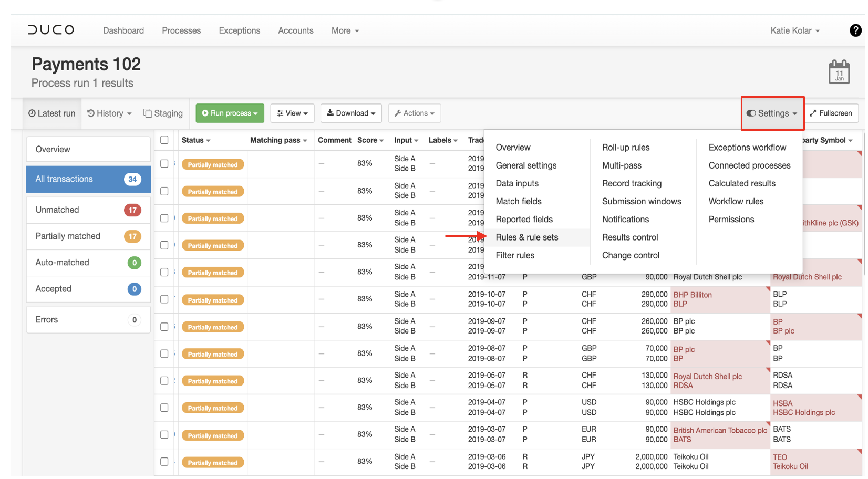Choose Rules & rule sets in Settings menu
The width and height of the screenshot is (868, 479).
point(527,237)
